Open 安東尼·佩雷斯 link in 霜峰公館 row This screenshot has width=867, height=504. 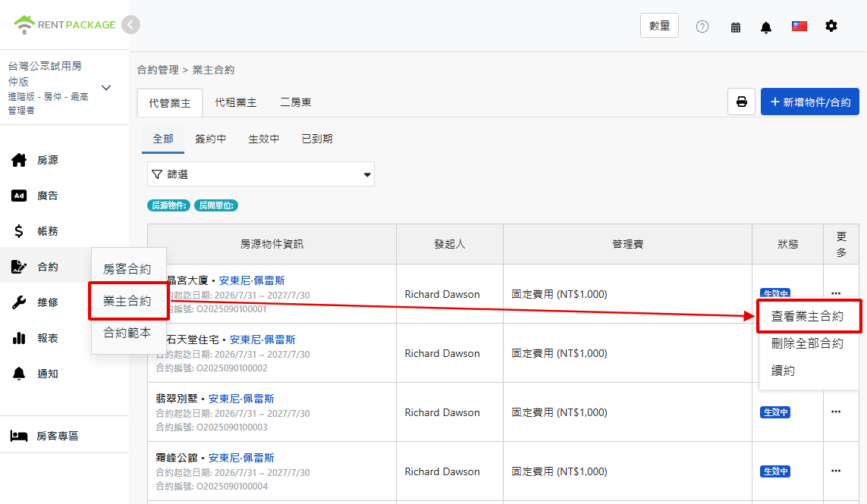pos(241,458)
